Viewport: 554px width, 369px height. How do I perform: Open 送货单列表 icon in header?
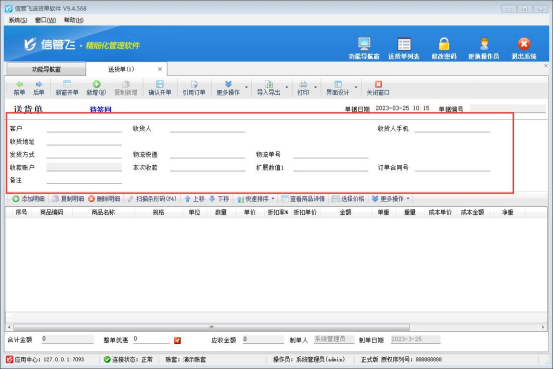tap(404, 44)
